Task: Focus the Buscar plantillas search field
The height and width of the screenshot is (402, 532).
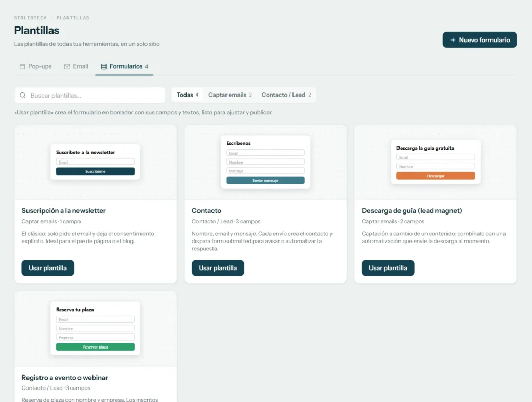Action: 90,96
